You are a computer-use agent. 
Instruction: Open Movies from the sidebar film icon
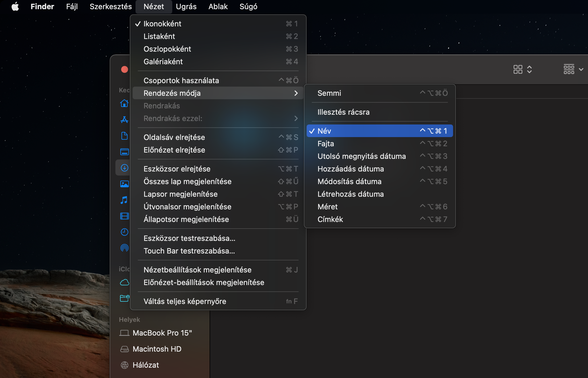tap(124, 216)
